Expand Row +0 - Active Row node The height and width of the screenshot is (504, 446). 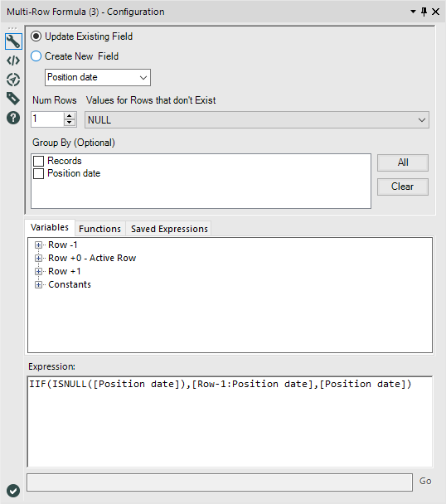[x=38, y=259]
